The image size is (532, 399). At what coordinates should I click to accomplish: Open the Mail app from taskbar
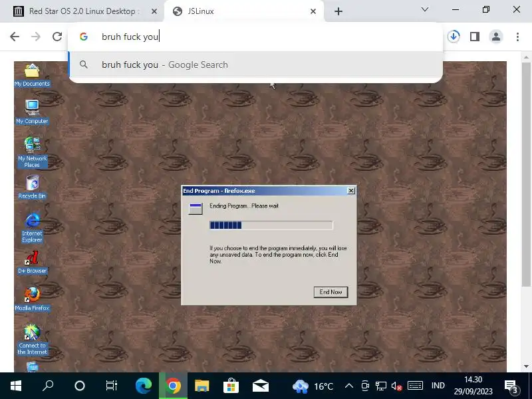(x=261, y=386)
